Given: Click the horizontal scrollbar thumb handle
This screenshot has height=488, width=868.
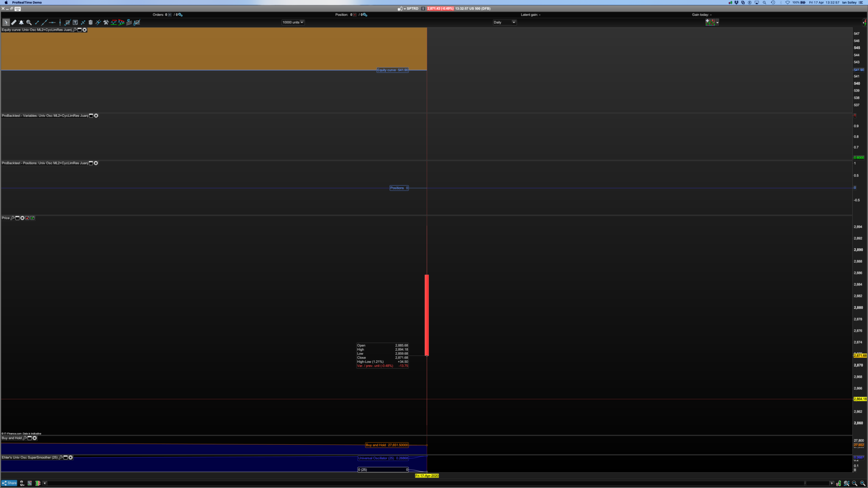Looking at the screenshot, I should click(x=805, y=483).
